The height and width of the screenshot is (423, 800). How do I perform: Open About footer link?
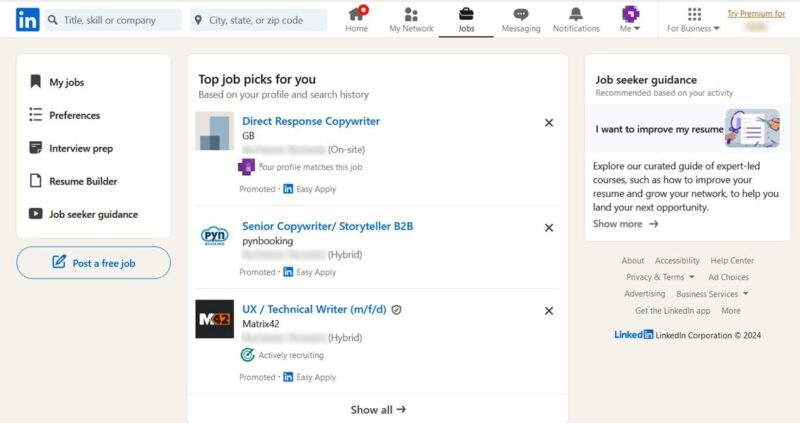click(633, 261)
